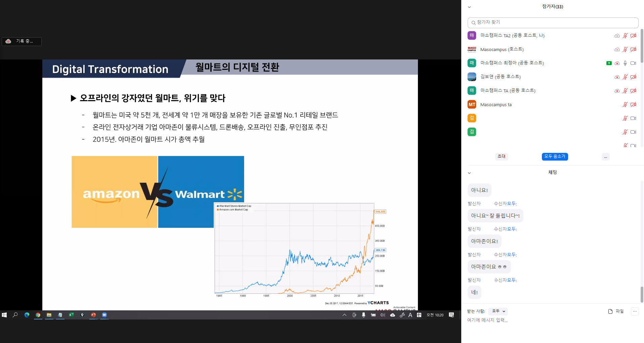Open the chat more options ellipsis menu
The width and height of the screenshot is (644, 343).
pyautogui.click(x=635, y=311)
